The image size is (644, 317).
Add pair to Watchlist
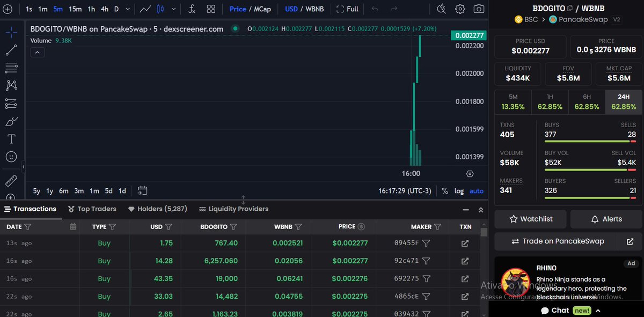coord(530,219)
